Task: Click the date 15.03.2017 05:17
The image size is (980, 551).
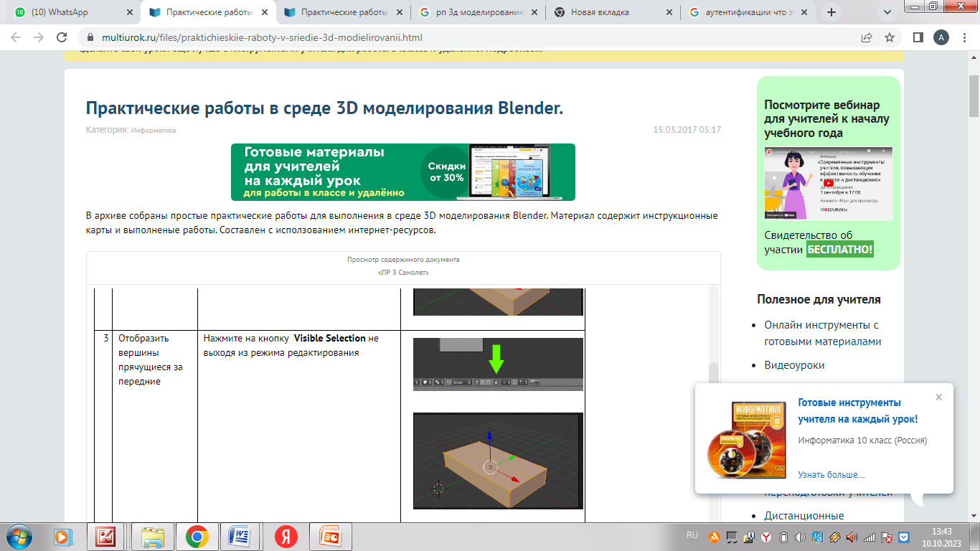Action: tap(687, 130)
